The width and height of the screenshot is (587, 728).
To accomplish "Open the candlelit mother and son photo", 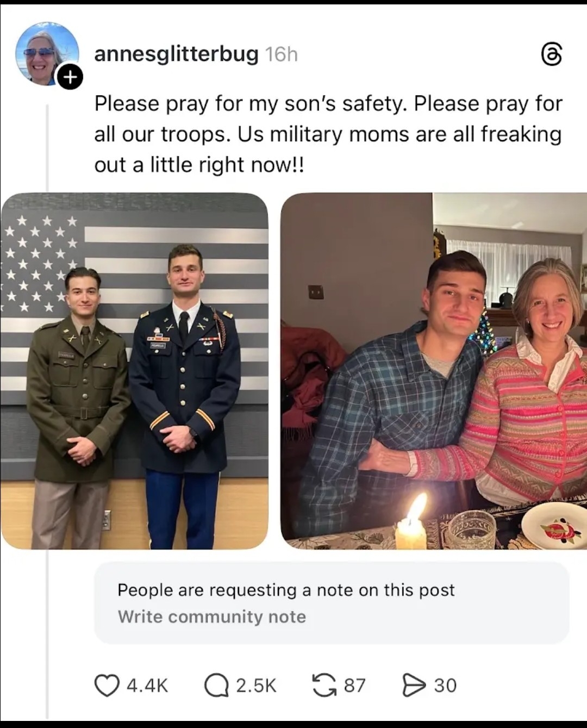I will point(434,371).
